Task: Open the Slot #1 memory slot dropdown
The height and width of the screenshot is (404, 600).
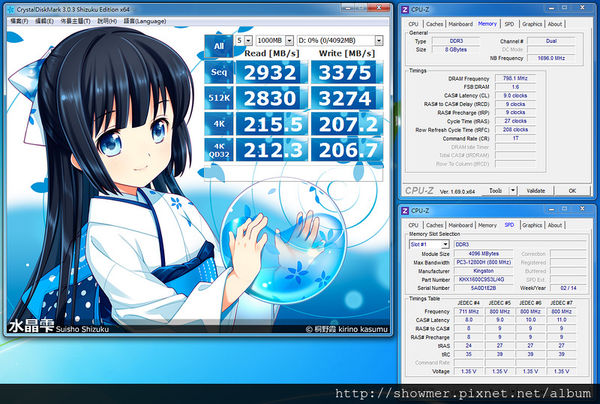Action: (429, 244)
